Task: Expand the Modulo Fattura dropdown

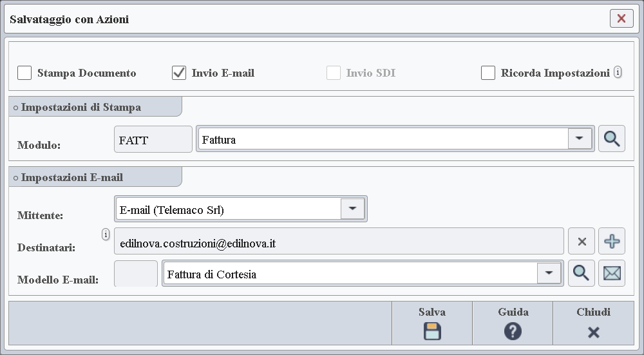Action: pyautogui.click(x=580, y=139)
